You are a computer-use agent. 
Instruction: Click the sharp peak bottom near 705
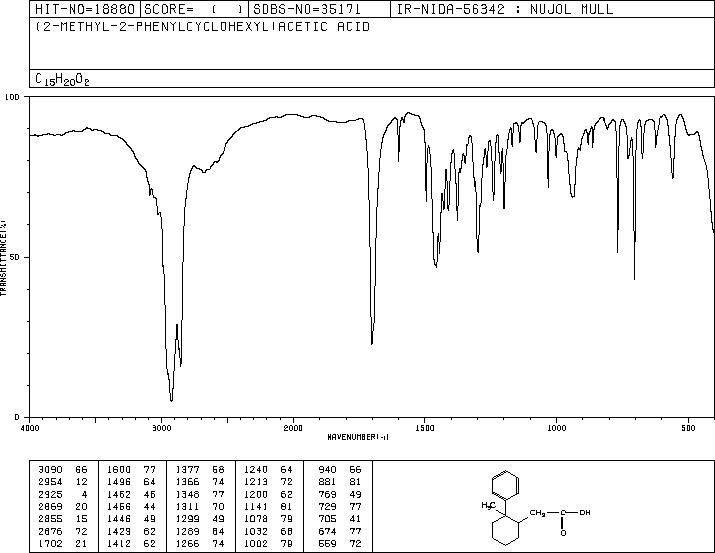click(634, 279)
